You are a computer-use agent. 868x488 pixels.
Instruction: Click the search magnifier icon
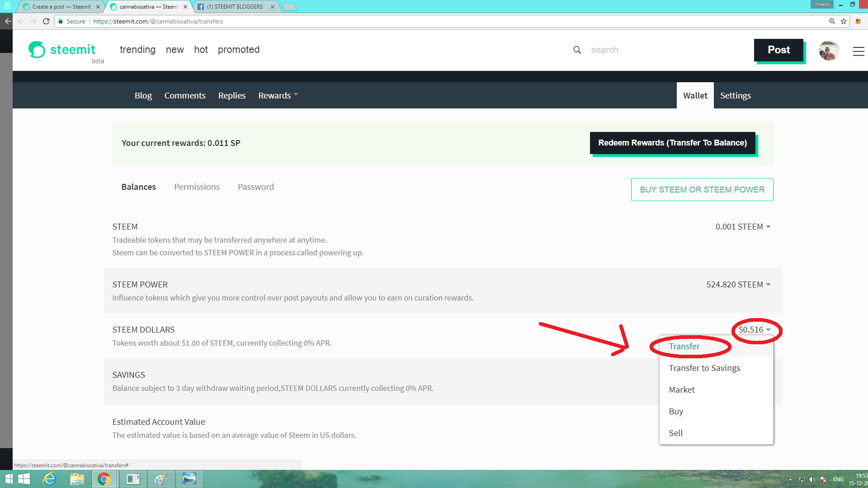tap(577, 50)
